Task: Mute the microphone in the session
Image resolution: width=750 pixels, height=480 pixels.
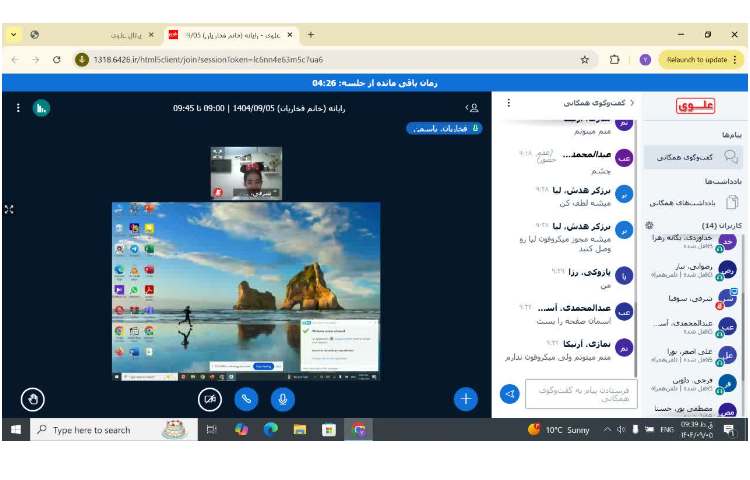Action: click(283, 399)
